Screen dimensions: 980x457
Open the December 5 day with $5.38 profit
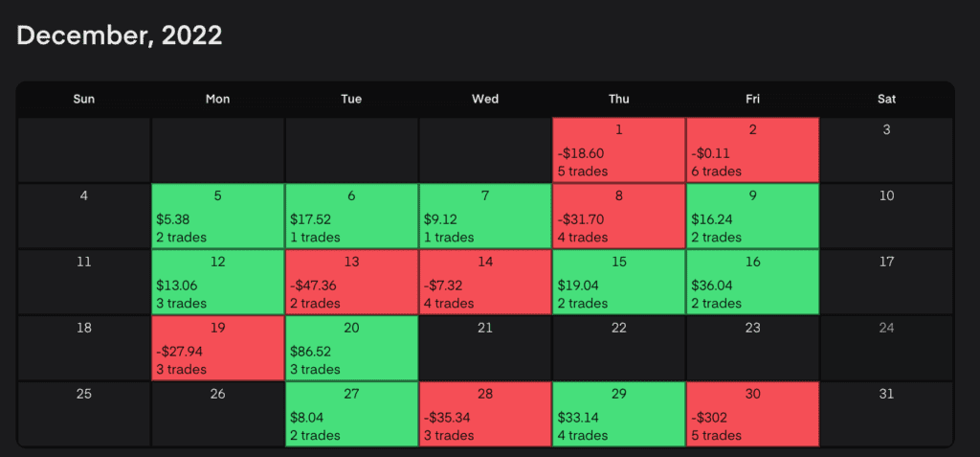218,217
